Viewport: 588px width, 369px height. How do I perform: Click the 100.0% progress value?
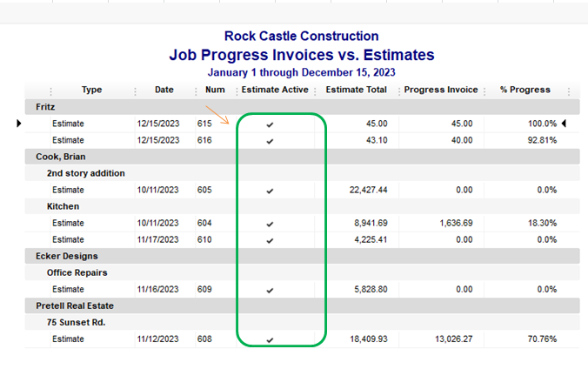point(543,124)
